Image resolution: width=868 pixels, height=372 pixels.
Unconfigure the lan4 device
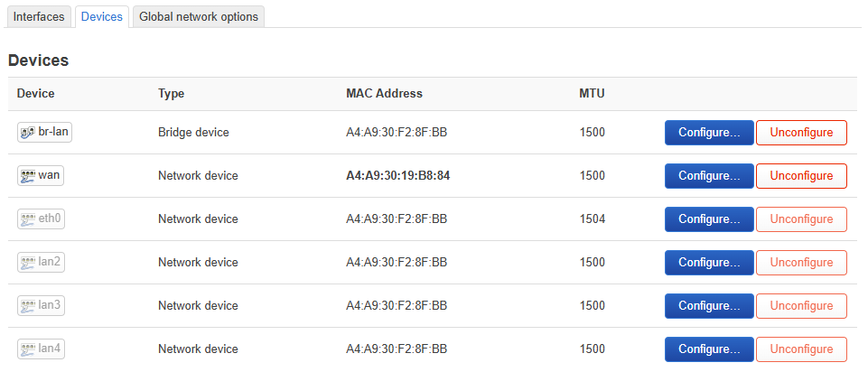pyautogui.click(x=801, y=349)
